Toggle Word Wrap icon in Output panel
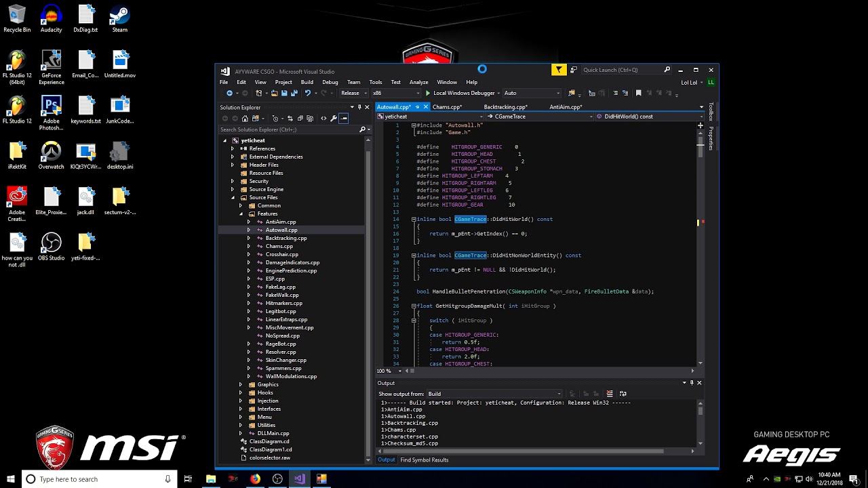This screenshot has height=488, width=868. [623, 394]
